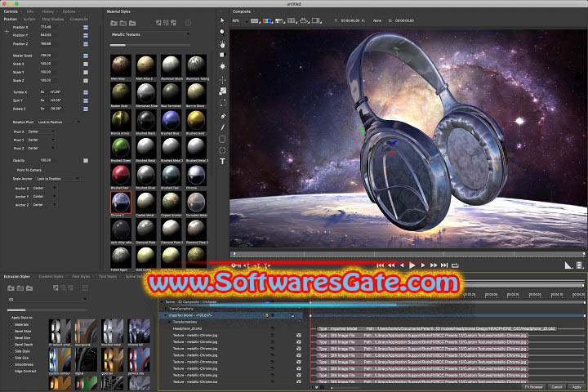Collapse the Imported Model track
This screenshot has width=588, height=392.
[x=165, y=315]
